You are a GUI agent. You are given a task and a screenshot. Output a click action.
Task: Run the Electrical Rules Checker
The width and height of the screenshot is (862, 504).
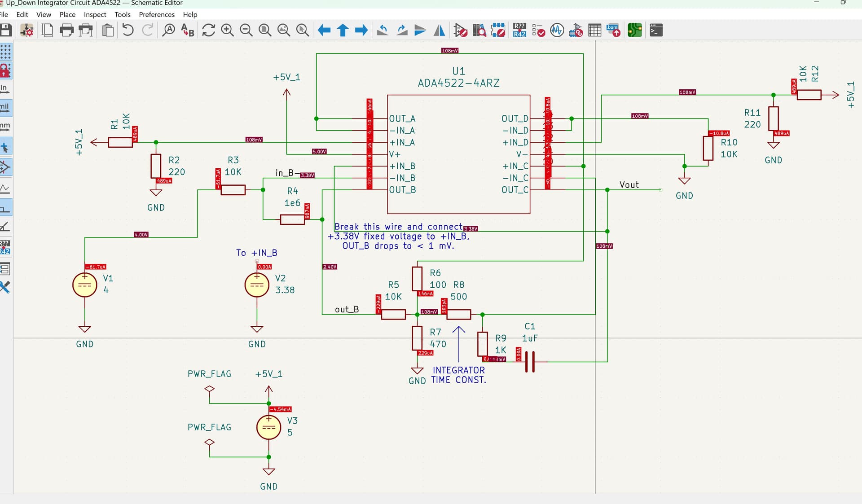tap(538, 30)
